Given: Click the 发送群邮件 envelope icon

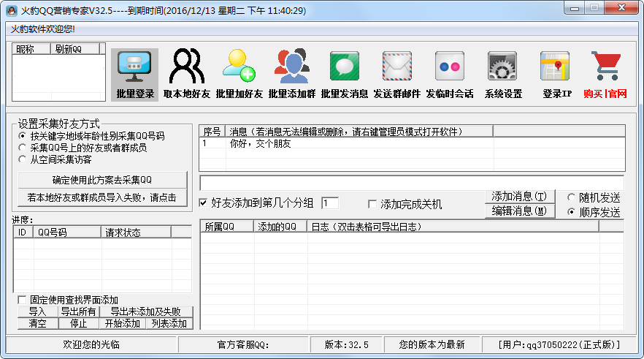Looking at the screenshot, I should pyautogui.click(x=396, y=74).
